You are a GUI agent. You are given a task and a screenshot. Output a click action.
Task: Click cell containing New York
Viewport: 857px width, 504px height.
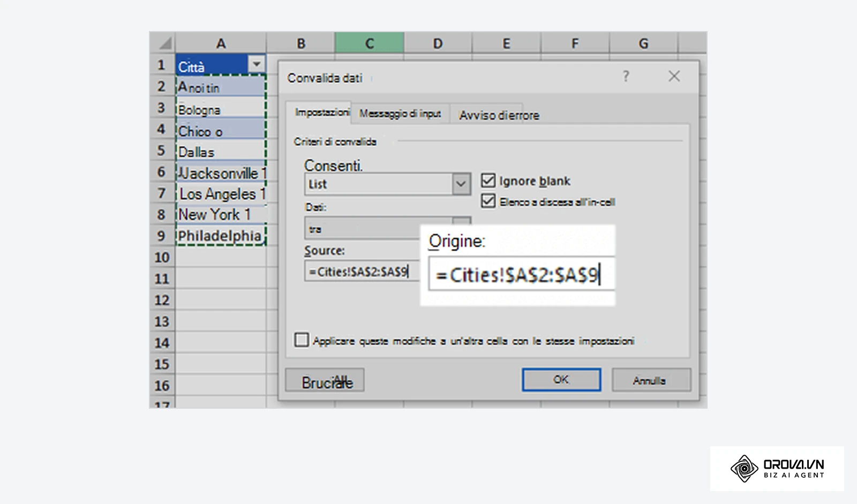(x=221, y=214)
